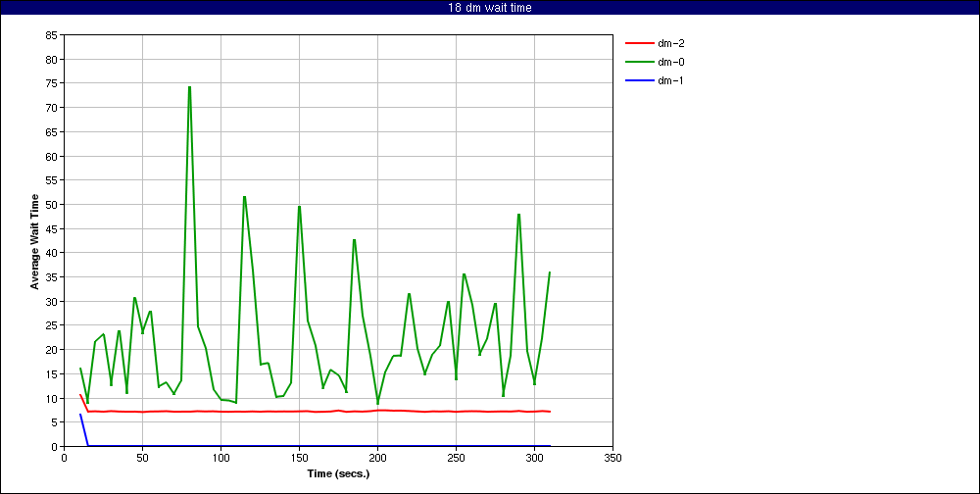The width and height of the screenshot is (980, 494).
Task: Click the 'Average Wait Time' y-axis label
Action: pyautogui.click(x=35, y=241)
